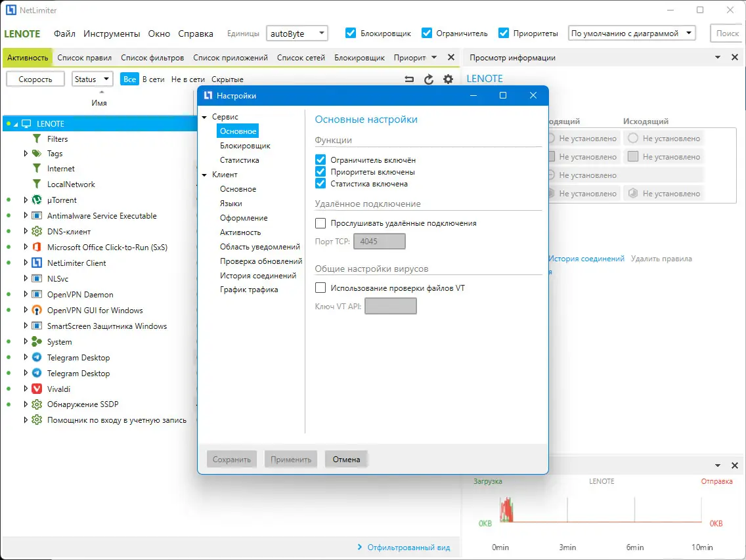746x560 pixels.
Task: Click the Отмена button
Action: [346, 460]
